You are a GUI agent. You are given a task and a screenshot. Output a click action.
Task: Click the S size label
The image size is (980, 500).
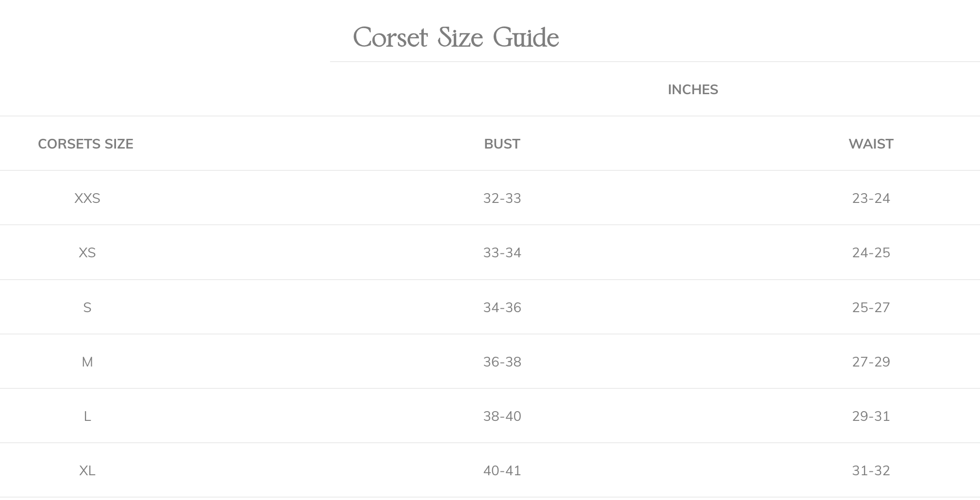87,308
